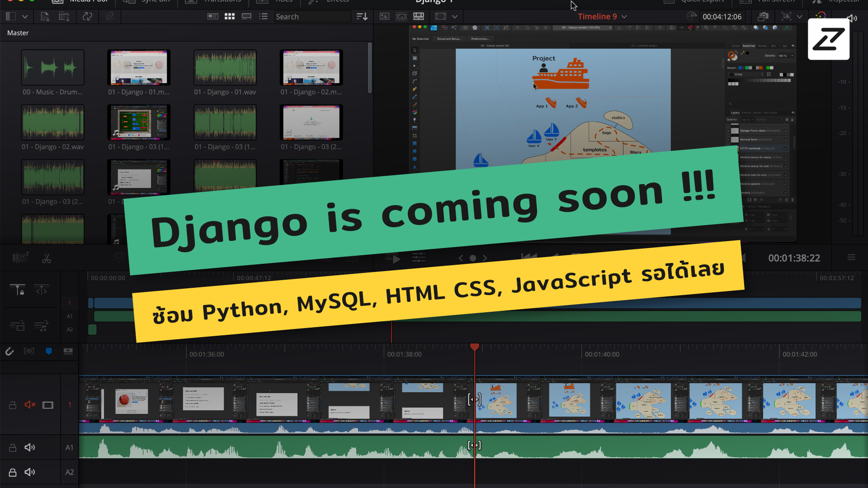
Task: Click the 00:04:12:06 duration timecode
Action: click(x=722, y=17)
